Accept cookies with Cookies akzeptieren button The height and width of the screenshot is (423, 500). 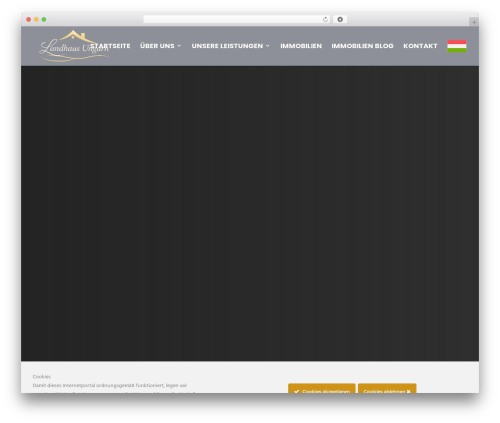[x=322, y=388]
